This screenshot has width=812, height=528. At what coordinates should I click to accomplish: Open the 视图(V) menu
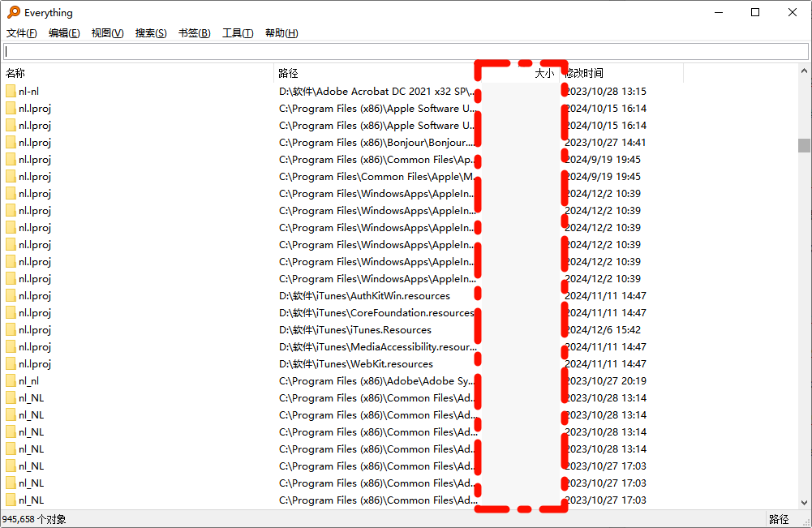click(107, 33)
